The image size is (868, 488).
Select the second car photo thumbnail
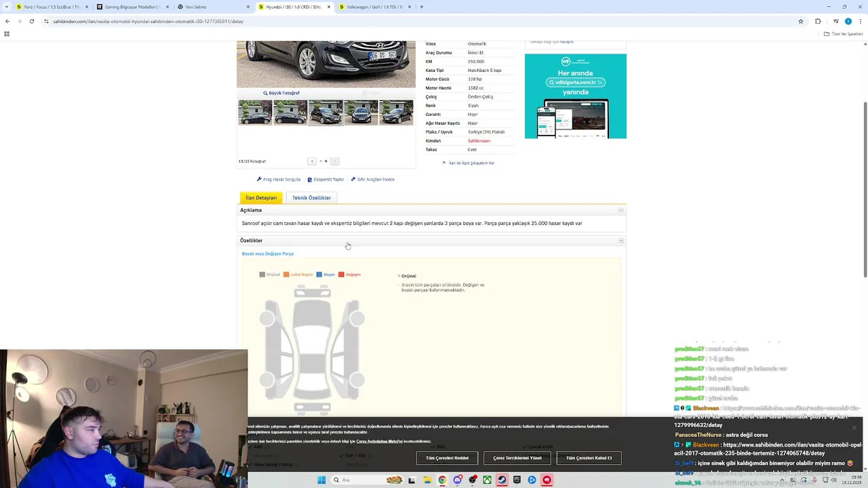290,113
